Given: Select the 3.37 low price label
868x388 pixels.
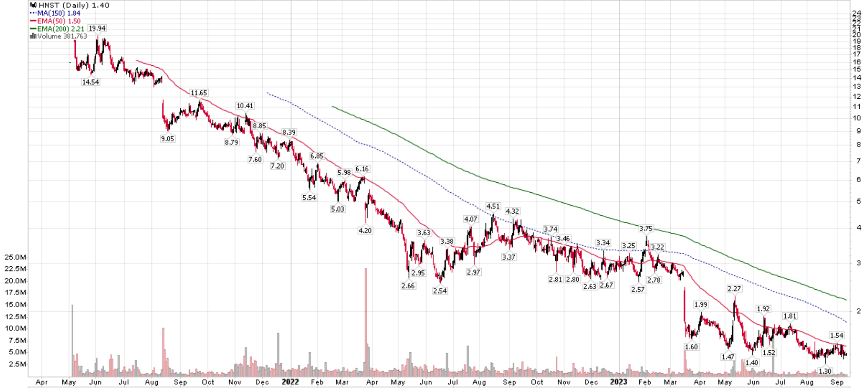Looking at the screenshot, I should pos(508,257).
